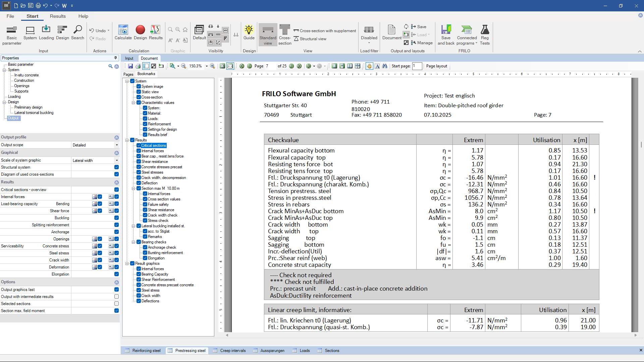The width and height of the screenshot is (644, 362).
Task: Collapse the Results node in bookmarks
Action: pos(127,140)
